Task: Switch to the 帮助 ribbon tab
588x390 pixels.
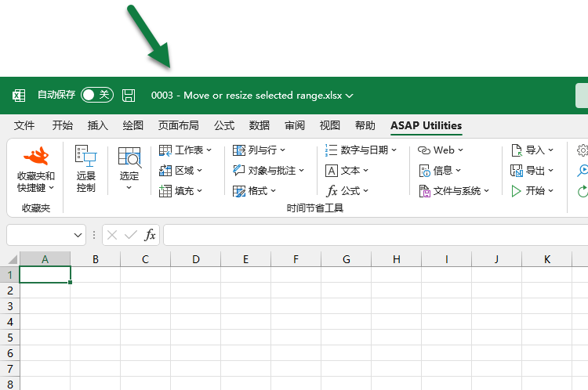Action: coord(365,125)
